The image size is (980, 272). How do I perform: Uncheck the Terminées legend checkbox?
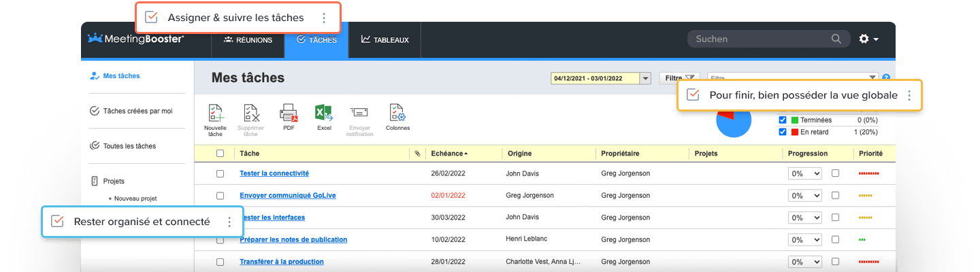(782, 120)
